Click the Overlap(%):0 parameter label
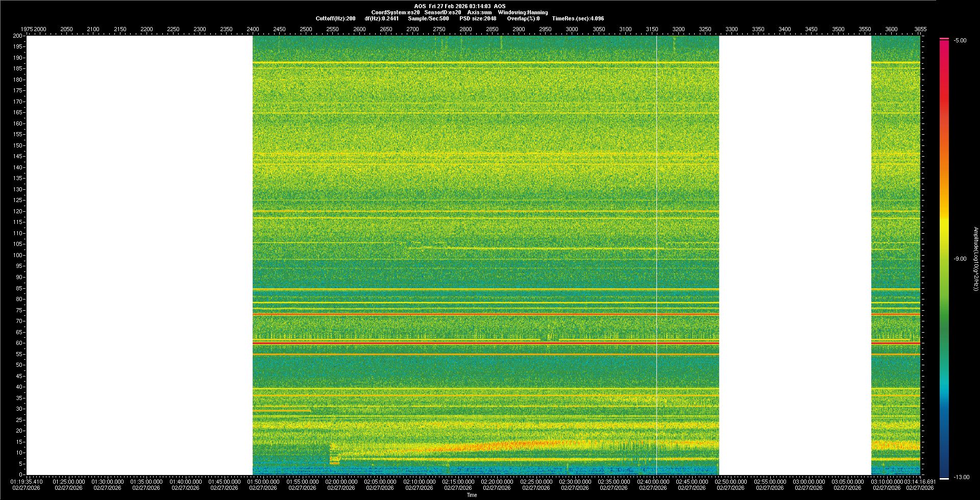Image resolution: width=980 pixels, height=500 pixels. (523, 18)
